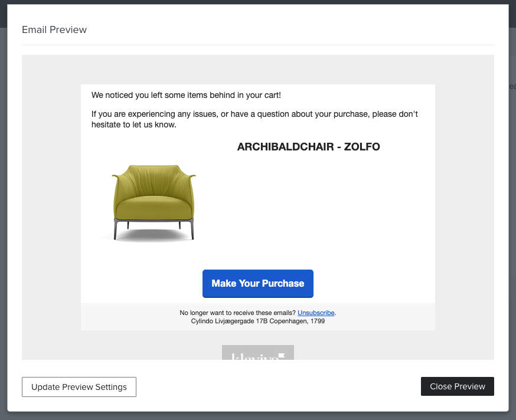Image resolution: width=516 pixels, height=420 pixels.
Task: Click the chair's seat cushion
Action: [154, 207]
